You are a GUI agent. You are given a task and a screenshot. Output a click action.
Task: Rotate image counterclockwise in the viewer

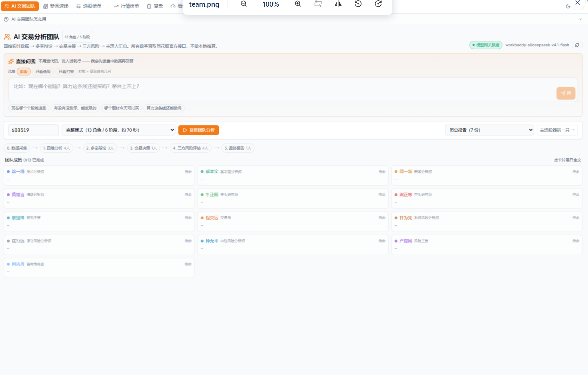[358, 4]
